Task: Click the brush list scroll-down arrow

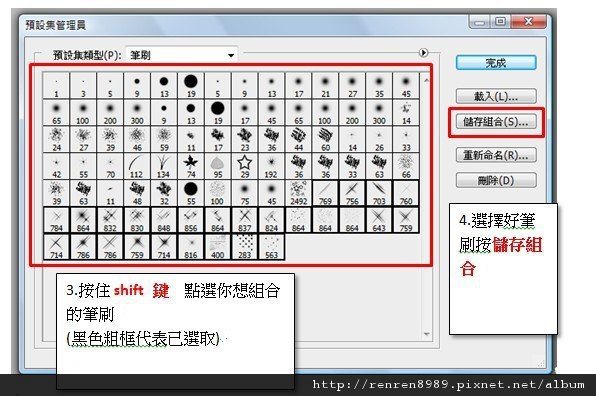Action: point(426,334)
